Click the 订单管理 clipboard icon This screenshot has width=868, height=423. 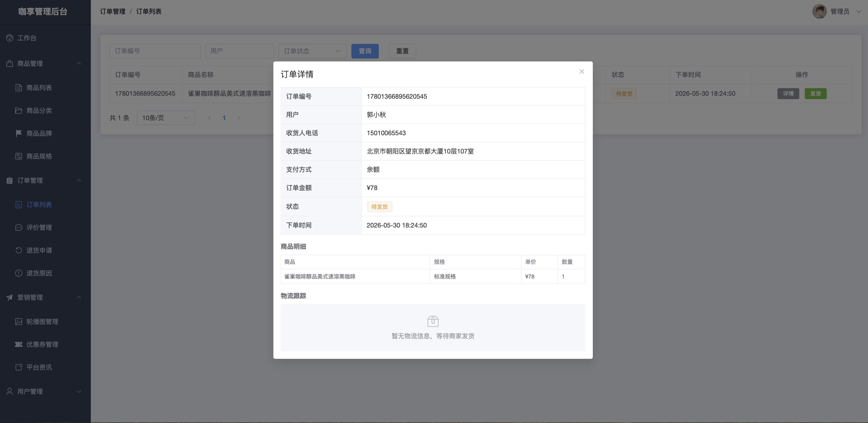coord(10,180)
